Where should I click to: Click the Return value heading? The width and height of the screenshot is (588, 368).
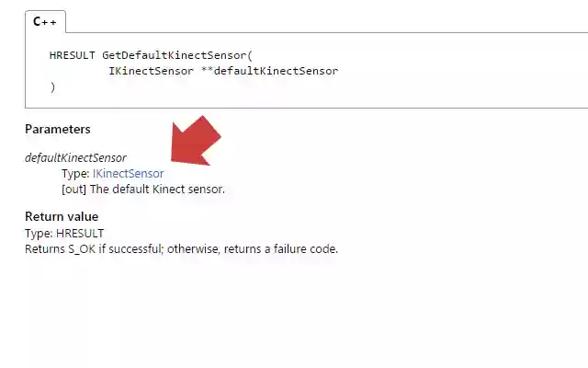(x=62, y=216)
